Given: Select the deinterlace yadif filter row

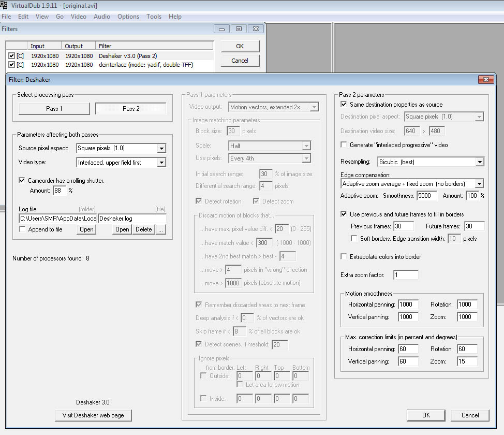Looking at the screenshot, I should coord(110,65).
